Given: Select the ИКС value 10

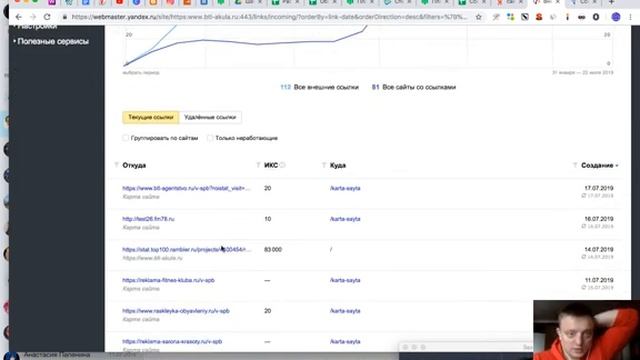Looking at the screenshot, I should pos(267,219).
